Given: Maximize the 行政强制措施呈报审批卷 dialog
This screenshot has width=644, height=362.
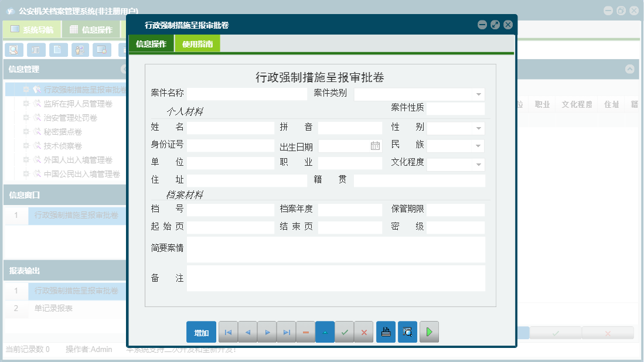Looking at the screenshot, I should 495,25.
